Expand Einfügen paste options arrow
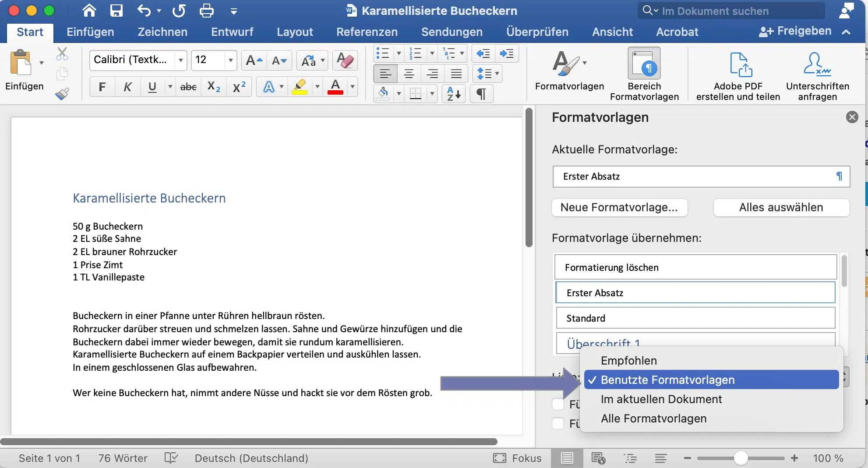This screenshot has width=868, height=468. coord(42,63)
